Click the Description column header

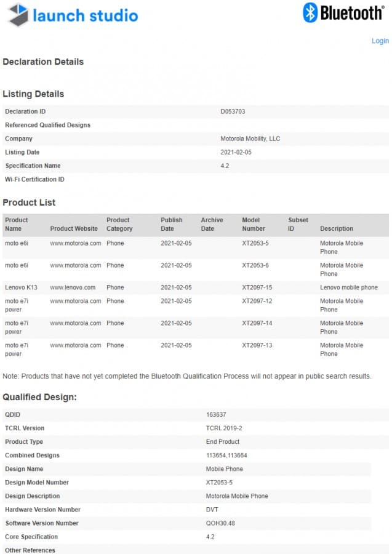[337, 228]
